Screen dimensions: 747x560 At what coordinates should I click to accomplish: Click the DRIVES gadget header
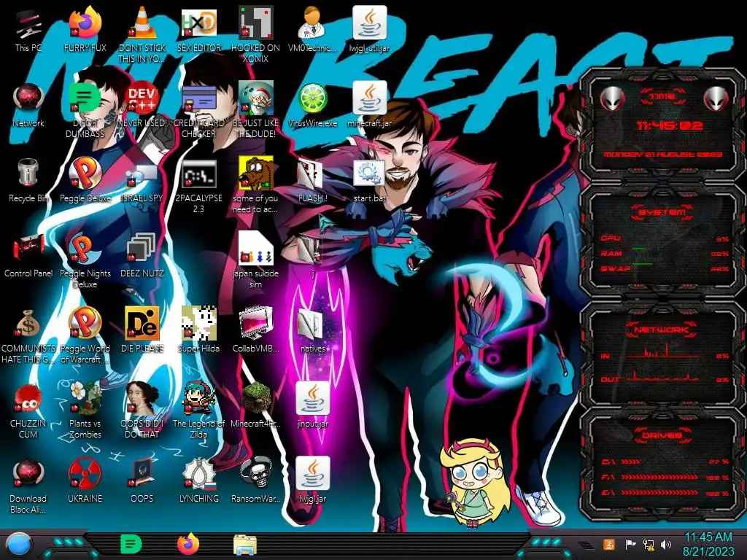(x=661, y=436)
